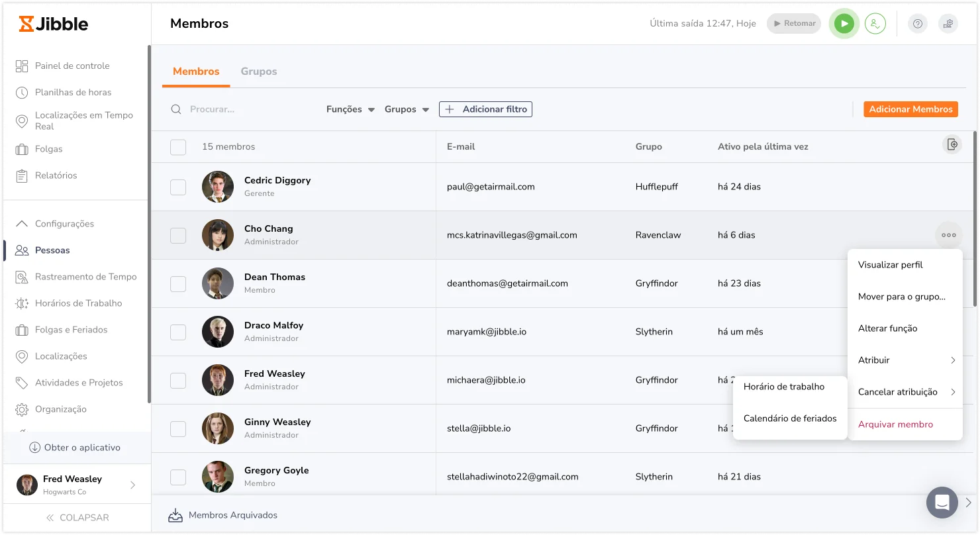Viewport: 980px width, 535px height.
Task: Check the select-all members checkbox
Action: point(178,147)
